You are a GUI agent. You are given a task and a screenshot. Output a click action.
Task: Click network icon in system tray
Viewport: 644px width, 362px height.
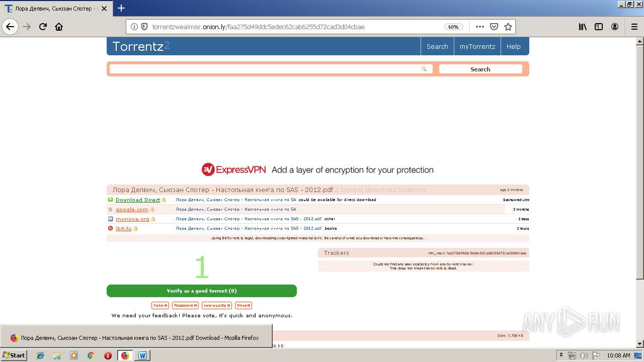572,355
